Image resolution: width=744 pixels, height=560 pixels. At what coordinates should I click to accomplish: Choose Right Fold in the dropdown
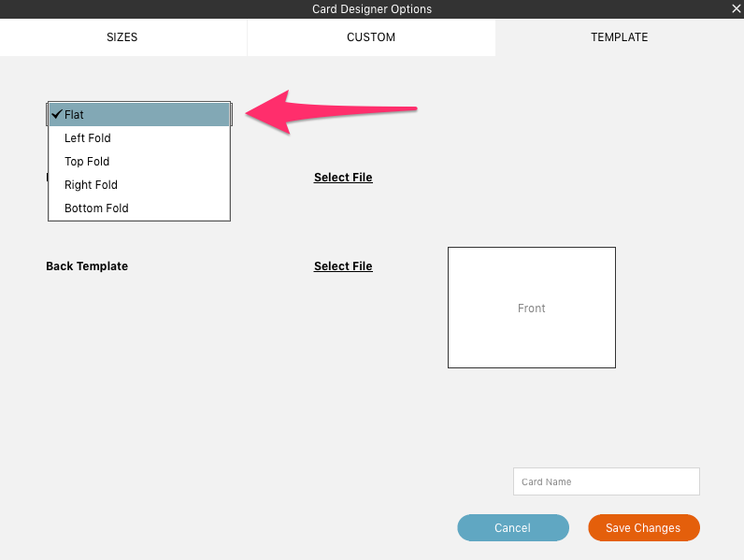click(139, 184)
